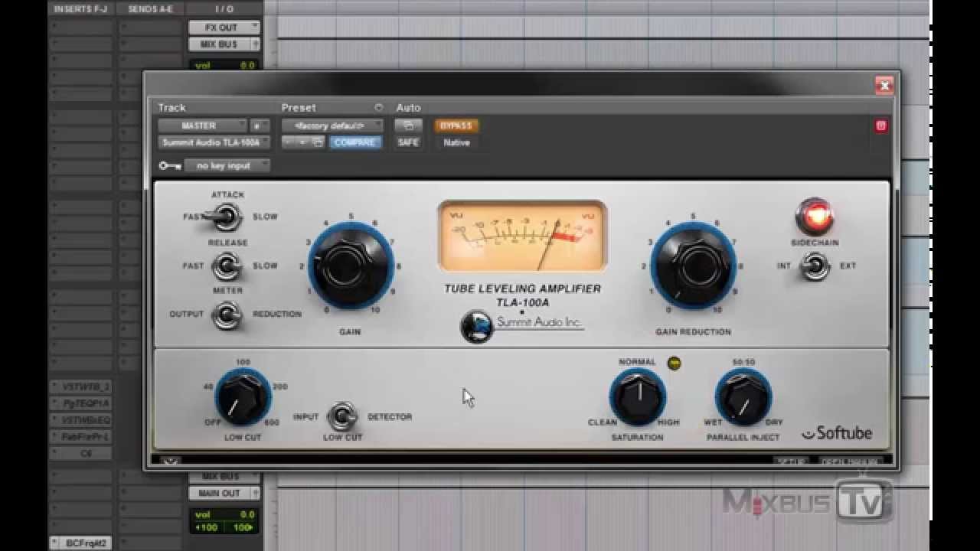Image resolution: width=980 pixels, height=551 pixels.
Task: Click the Native label
Action: [x=456, y=142]
